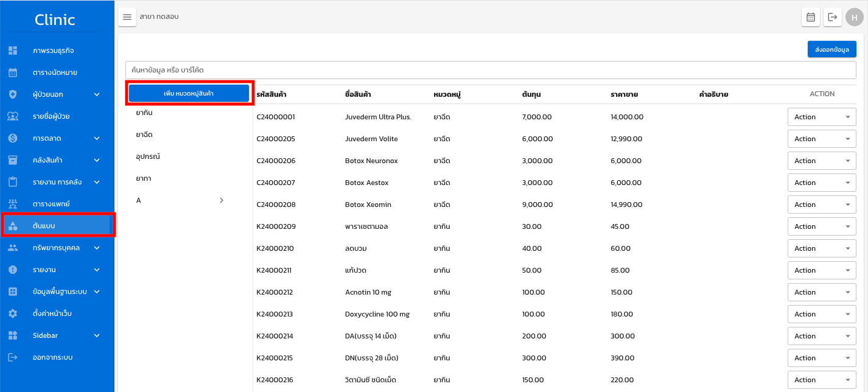Image resolution: width=868 pixels, height=392 pixels.
Task: Open ตารางนัดหมาย menu item
Action: [x=57, y=72]
